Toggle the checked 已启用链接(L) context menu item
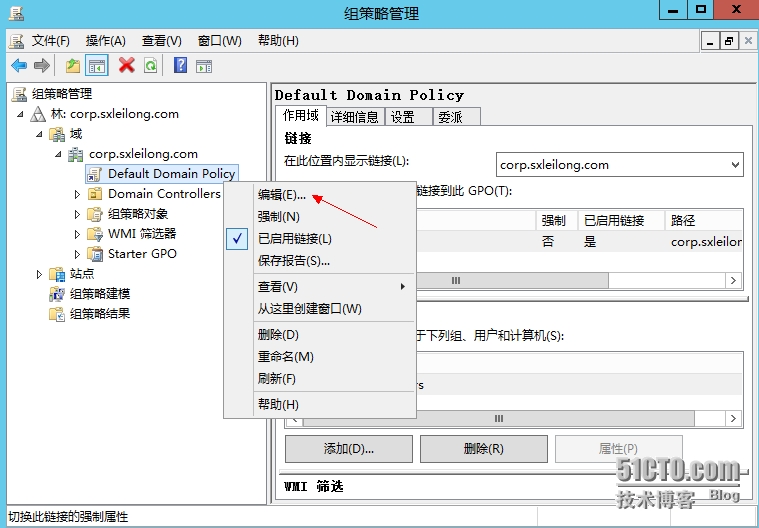The height and width of the screenshot is (528, 759). click(x=319, y=239)
